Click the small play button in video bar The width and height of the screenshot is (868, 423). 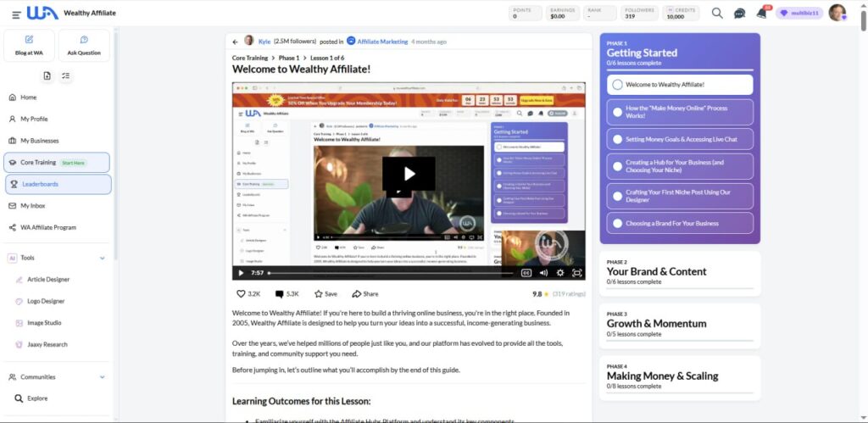pyautogui.click(x=241, y=273)
